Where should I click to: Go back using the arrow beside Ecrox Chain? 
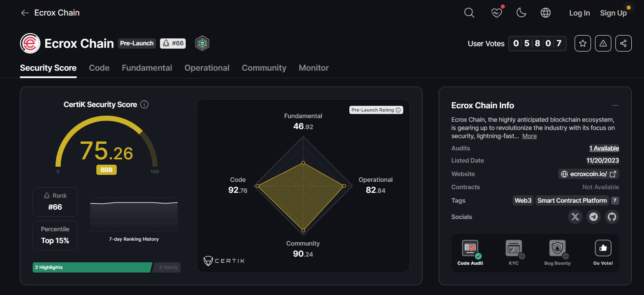pos(25,13)
